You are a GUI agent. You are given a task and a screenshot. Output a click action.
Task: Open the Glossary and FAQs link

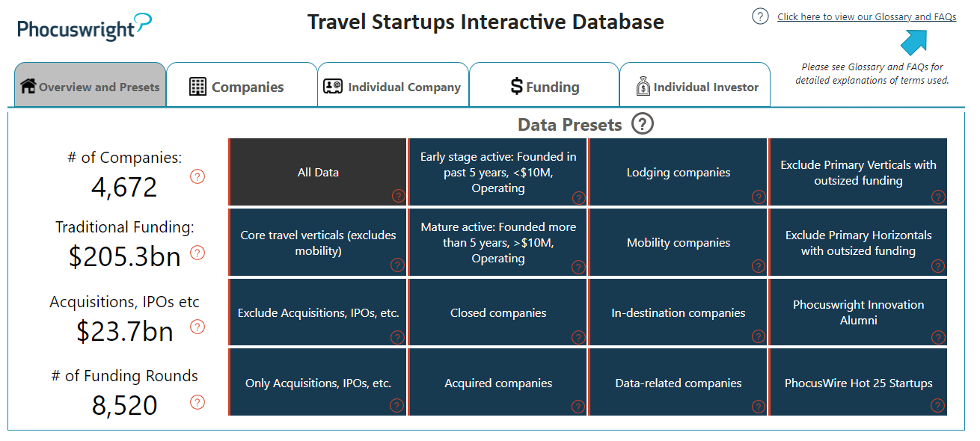[866, 16]
